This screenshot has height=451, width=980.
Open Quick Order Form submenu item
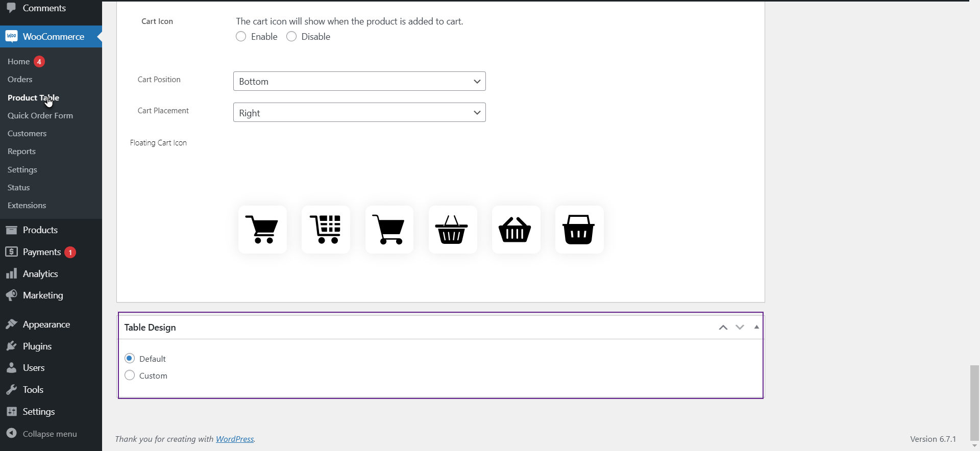[x=40, y=116]
